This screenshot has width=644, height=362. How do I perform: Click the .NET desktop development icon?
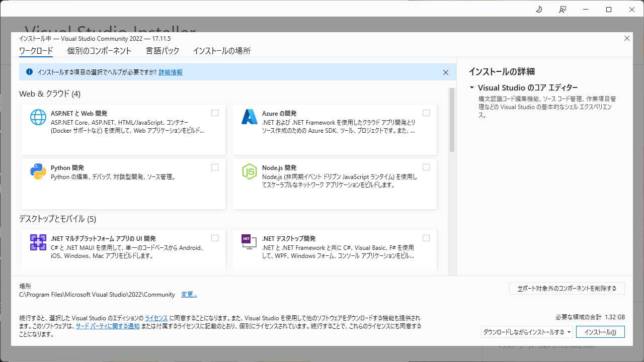(250, 242)
